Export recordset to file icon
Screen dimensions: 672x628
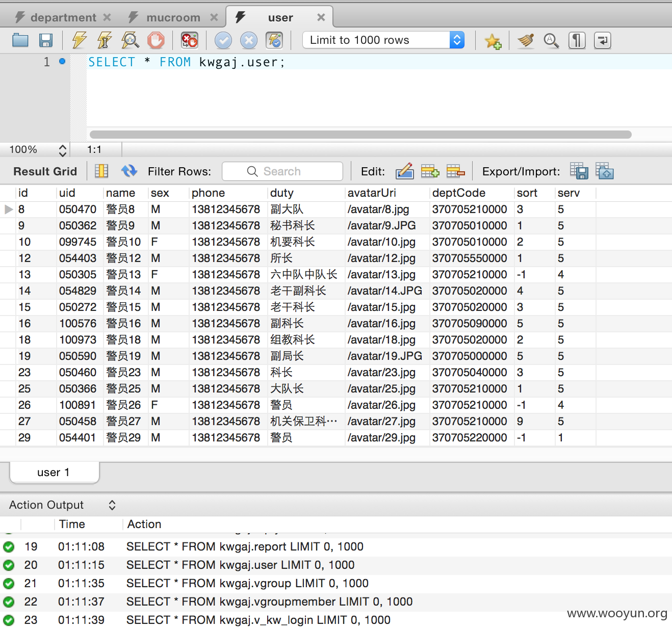579,171
